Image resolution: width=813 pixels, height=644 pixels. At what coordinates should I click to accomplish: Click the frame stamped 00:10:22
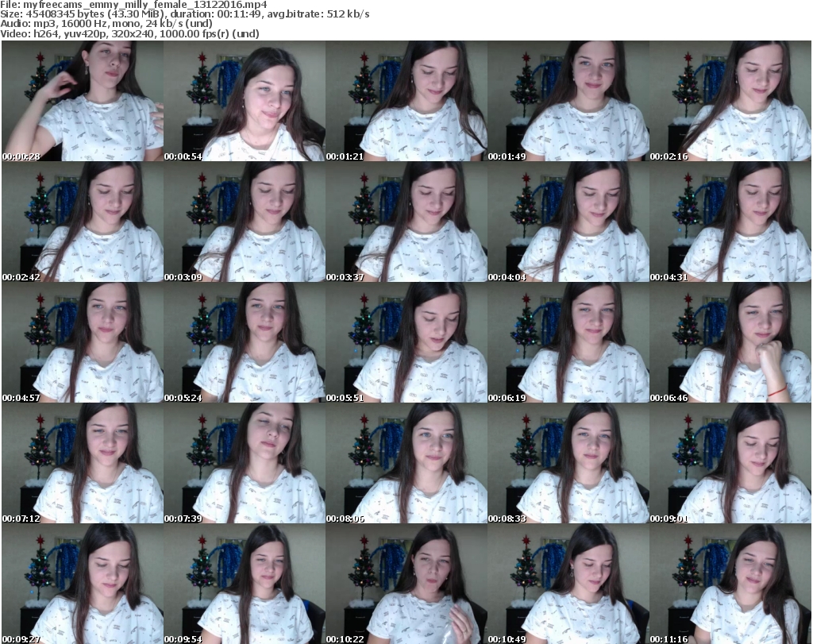[406, 584]
